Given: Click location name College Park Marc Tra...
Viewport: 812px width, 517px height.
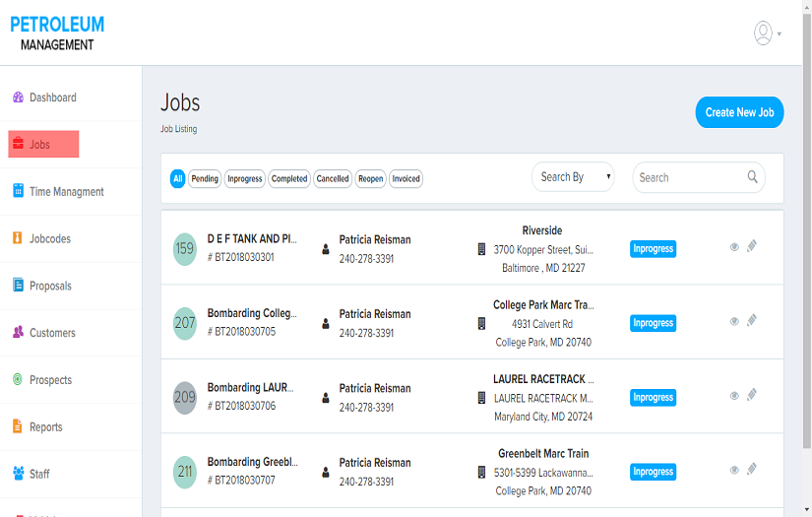Looking at the screenshot, I should click(543, 305).
